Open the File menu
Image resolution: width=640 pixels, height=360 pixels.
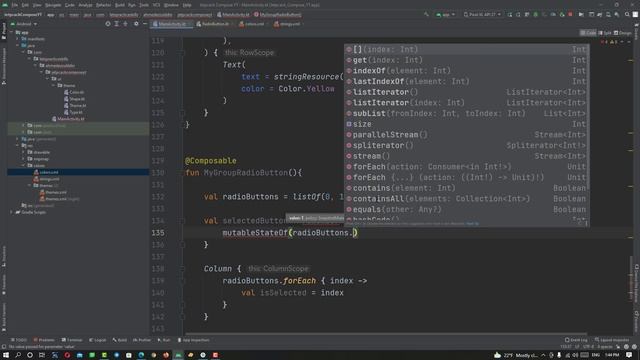click(15, 5)
